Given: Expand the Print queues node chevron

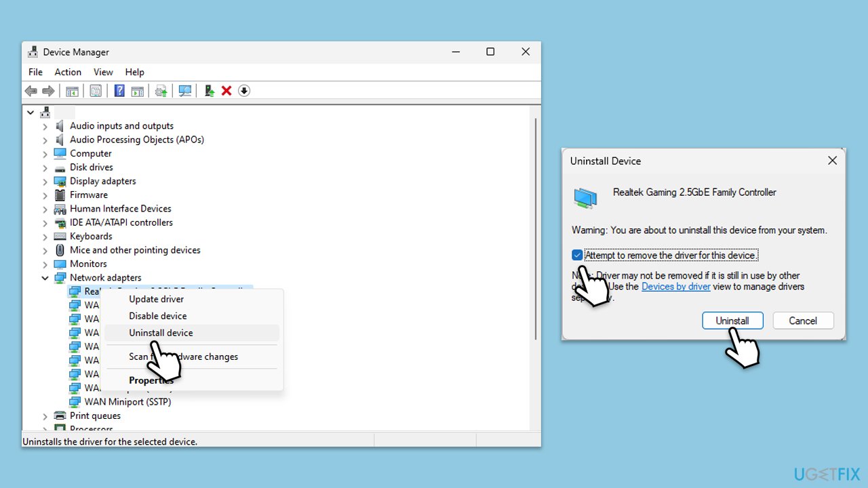Looking at the screenshot, I should click(x=45, y=416).
